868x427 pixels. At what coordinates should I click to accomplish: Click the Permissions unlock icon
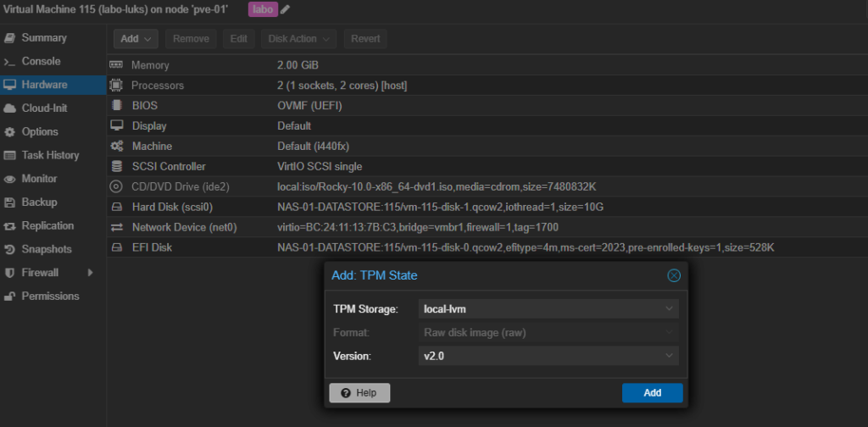pos(9,297)
